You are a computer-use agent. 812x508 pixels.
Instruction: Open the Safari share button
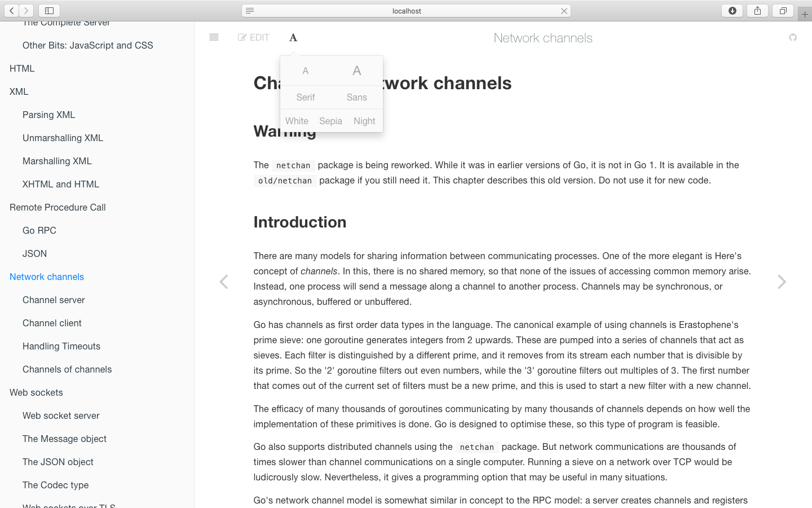(x=757, y=11)
